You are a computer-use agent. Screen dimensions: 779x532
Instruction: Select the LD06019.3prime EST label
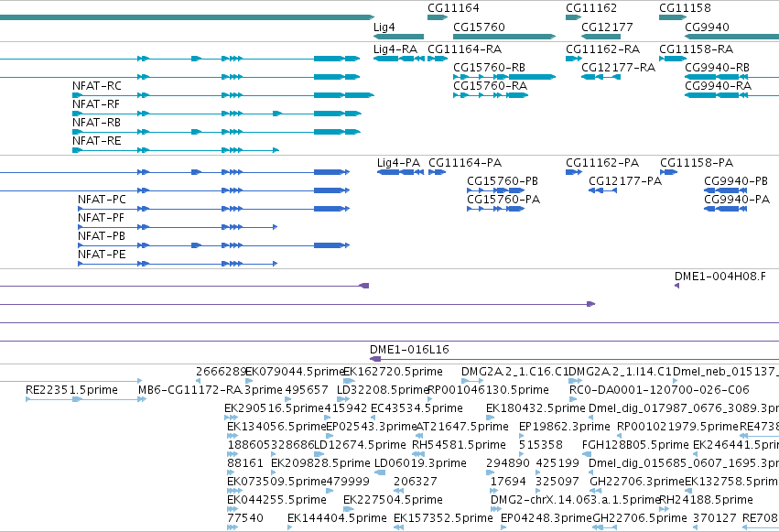(420, 463)
